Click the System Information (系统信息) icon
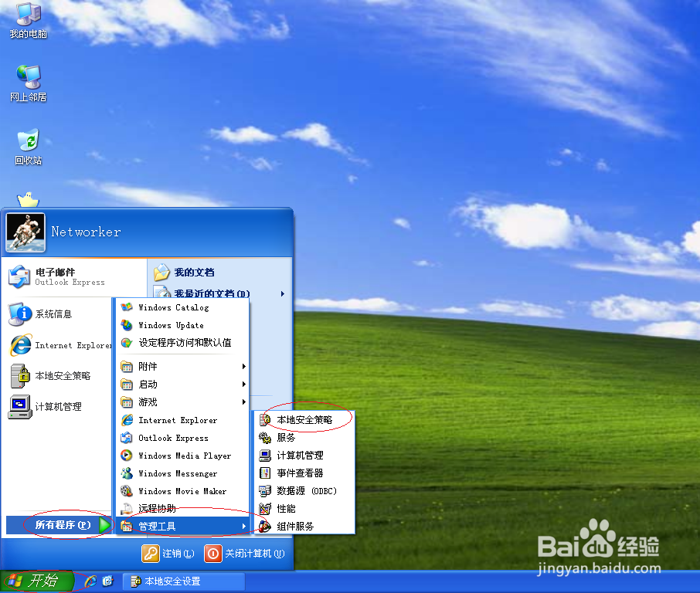Image resolution: width=700 pixels, height=593 pixels. 20,314
